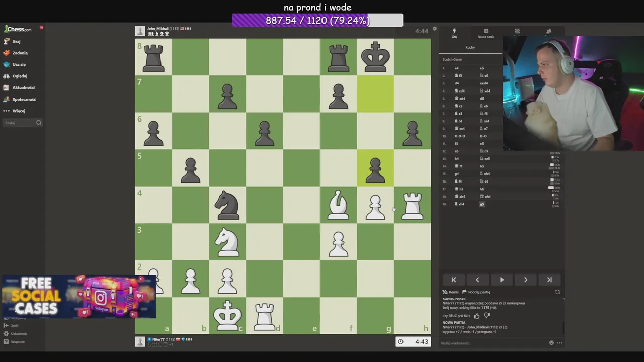Viewport: 644px width, 362px height.
Task: Click the white king on c1
Action: point(227,315)
